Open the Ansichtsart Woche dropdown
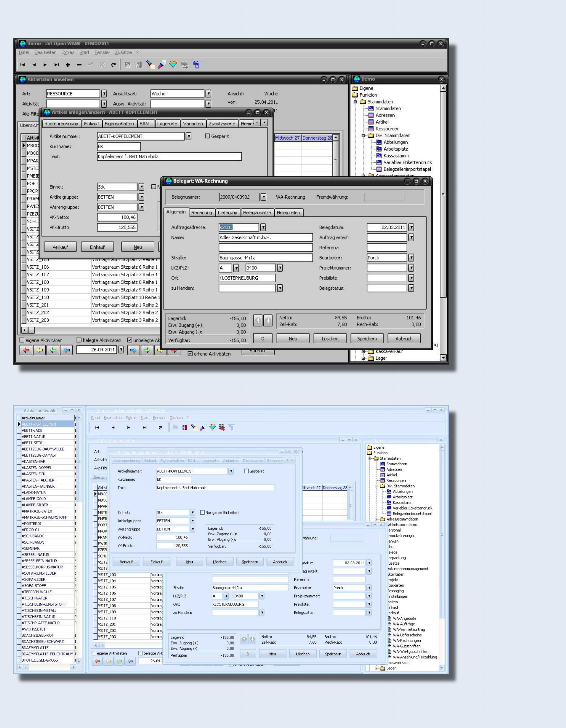This screenshot has width=566, height=728. [x=208, y=94]
